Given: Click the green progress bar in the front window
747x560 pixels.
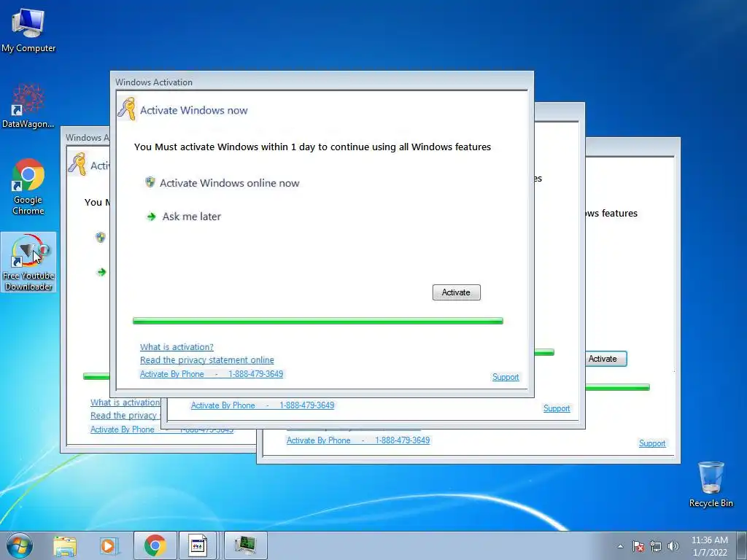Looking at the screenshot, I should [x=318, y=321].
